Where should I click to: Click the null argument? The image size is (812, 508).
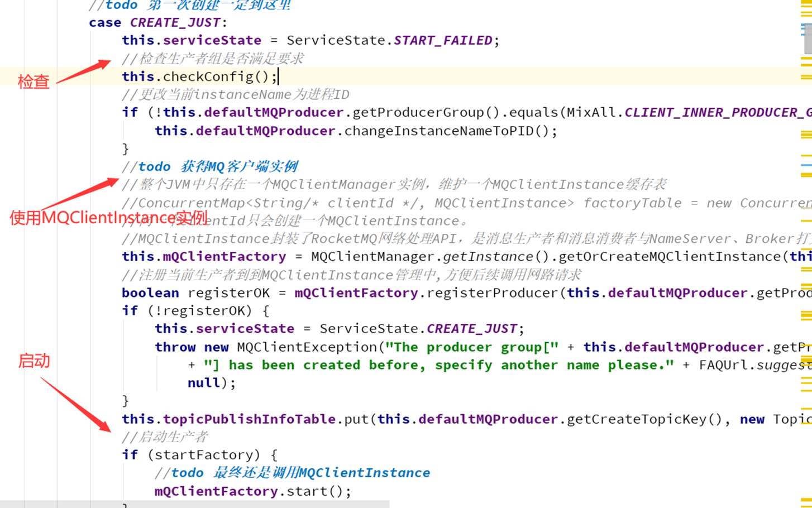point(204,382)
